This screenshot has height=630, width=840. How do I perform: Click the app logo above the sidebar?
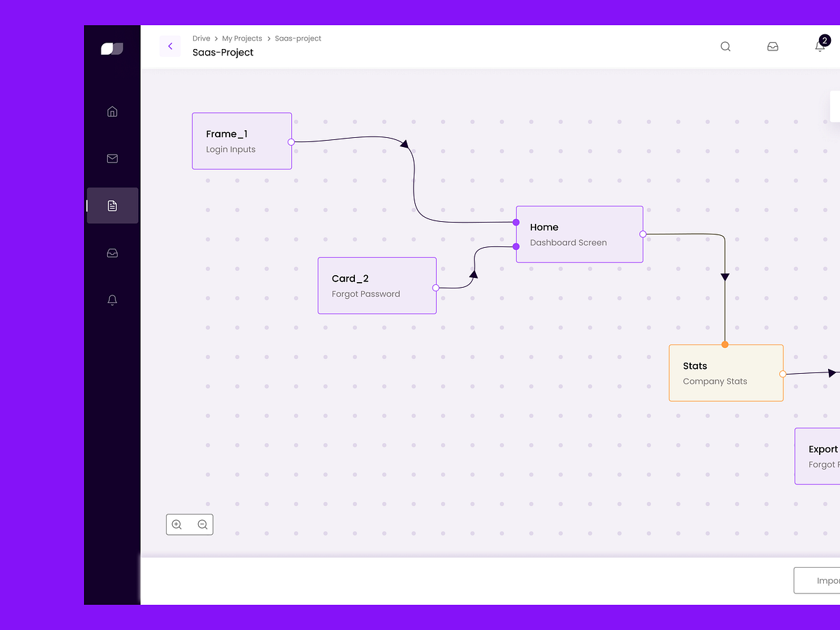pos(112,48)
